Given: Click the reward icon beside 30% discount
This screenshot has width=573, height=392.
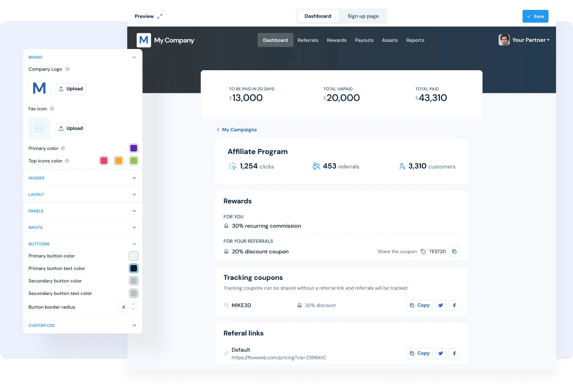Looking at the screenshot, I should pyautogui.click(x=299, y=305).
